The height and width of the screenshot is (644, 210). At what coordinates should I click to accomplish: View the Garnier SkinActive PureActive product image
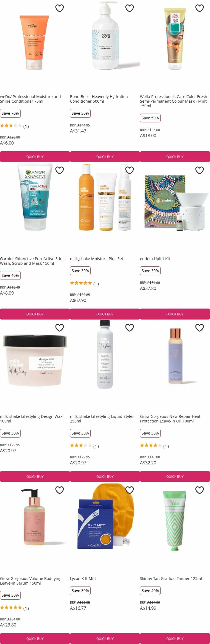click(x=35, y=197)
